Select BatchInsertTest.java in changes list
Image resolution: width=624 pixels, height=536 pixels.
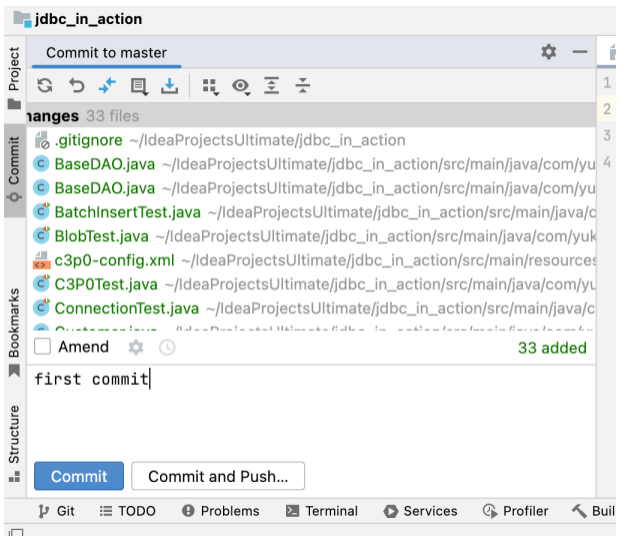click(311, 212)
